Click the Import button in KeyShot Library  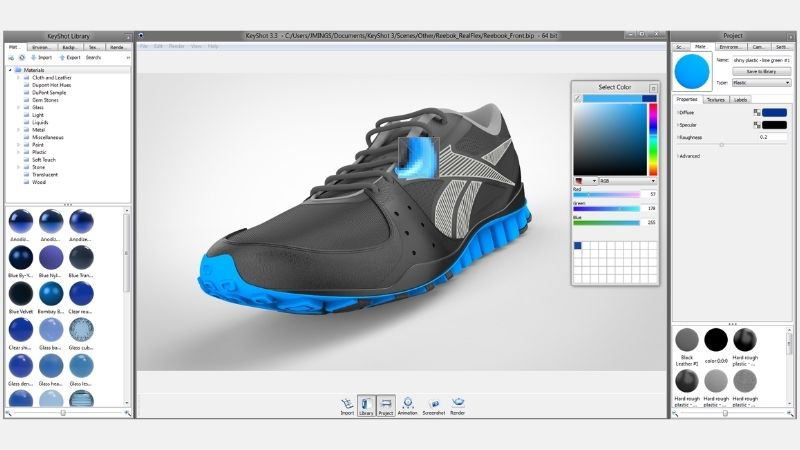pyautogui.click(x=41, y=58)
